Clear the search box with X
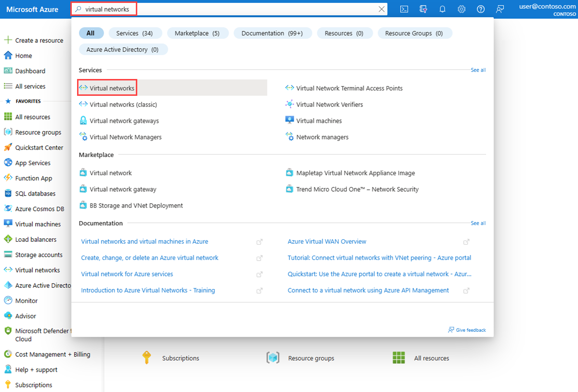This screenshot has height=392, width=578. pyautogui.click(x=381, y=9)
